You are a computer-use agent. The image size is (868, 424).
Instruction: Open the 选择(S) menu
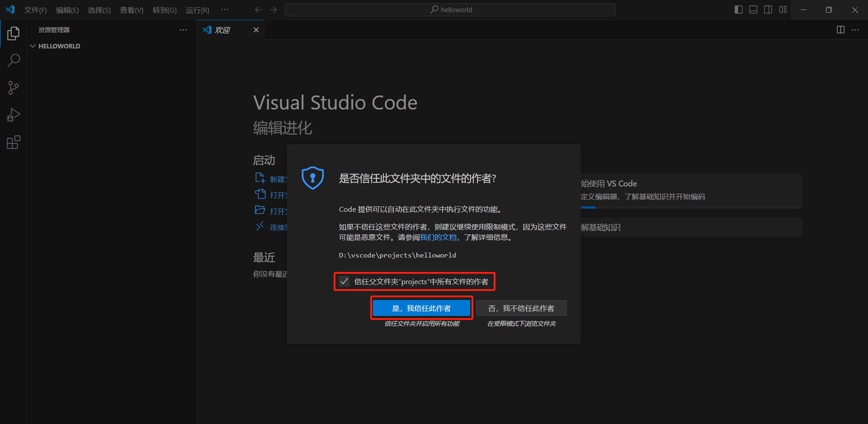tap(99, 10)
